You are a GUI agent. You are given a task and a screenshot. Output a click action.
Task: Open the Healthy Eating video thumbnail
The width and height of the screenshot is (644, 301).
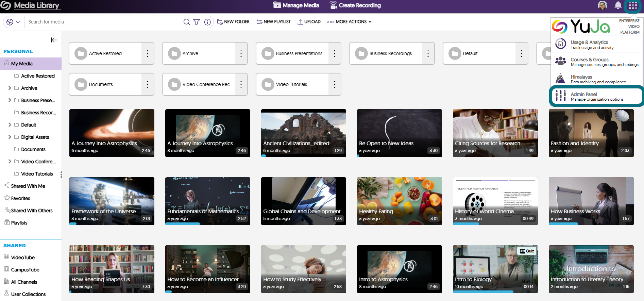400,201
